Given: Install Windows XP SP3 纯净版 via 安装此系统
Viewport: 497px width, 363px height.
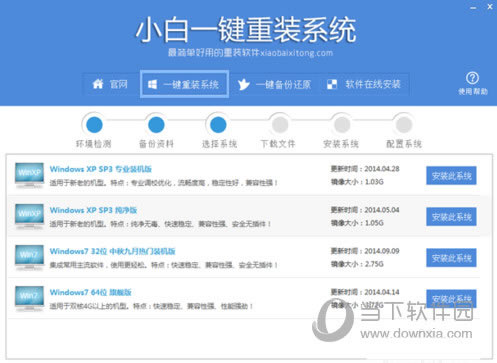Looking at the screenshot, I should (x=451, y=217).
